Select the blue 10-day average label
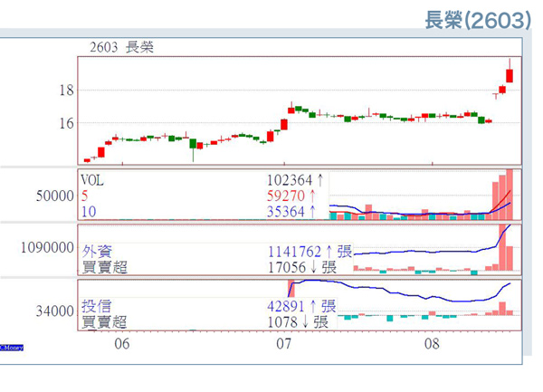This screenshot has height=392, width=543. [x=88, y=212]
